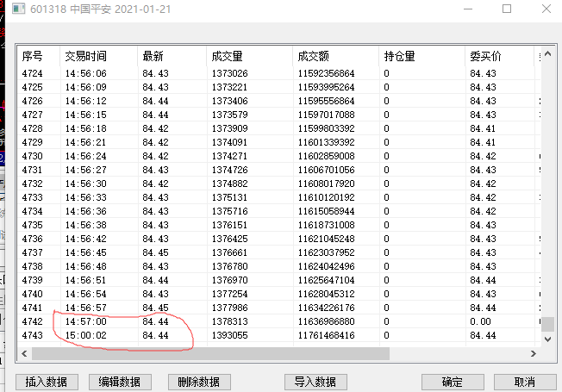Click amount cell 11761468416
The height and width of the screenshot is (392, 562).
click(326, 336)
